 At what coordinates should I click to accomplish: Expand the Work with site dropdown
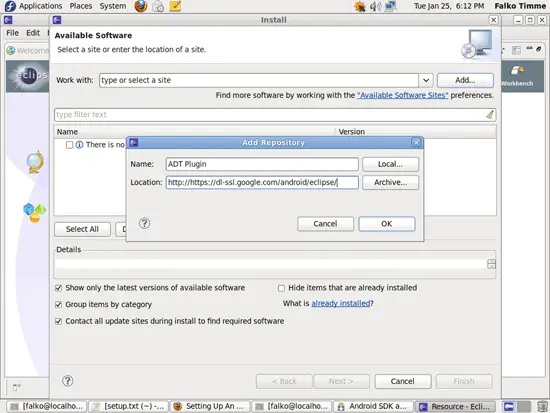[x=426, y=80]
